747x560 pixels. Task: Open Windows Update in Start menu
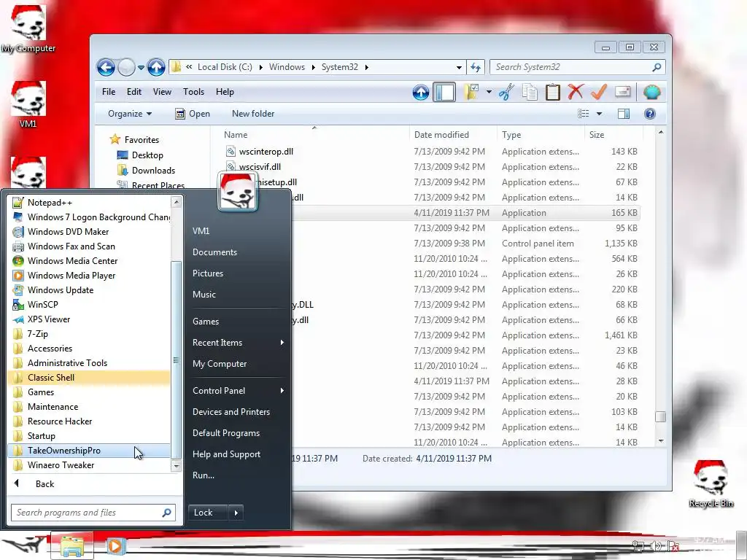tap(90, 290)
